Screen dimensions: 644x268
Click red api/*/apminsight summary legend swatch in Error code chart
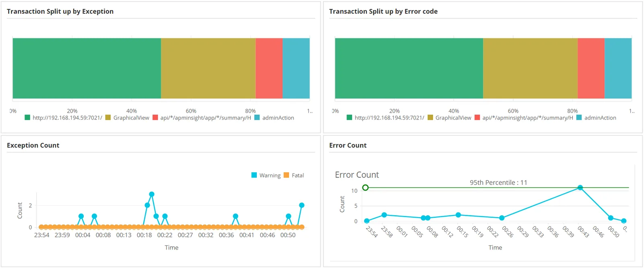pyautogui.click(x=477, y=118)
